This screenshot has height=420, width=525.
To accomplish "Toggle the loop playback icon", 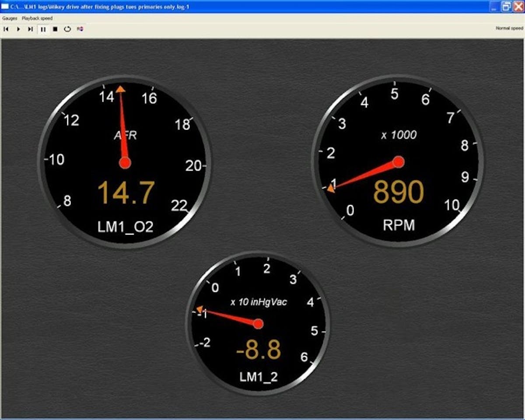I will coord(67,29).
